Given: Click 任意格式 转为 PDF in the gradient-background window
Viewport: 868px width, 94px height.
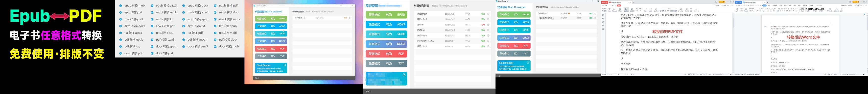Looking at the screenshot, I should coord(271,49).
